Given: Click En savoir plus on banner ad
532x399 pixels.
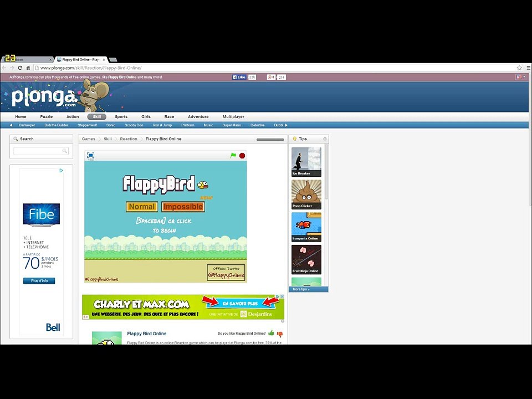Looking at the screenshot, I should 240,303.
